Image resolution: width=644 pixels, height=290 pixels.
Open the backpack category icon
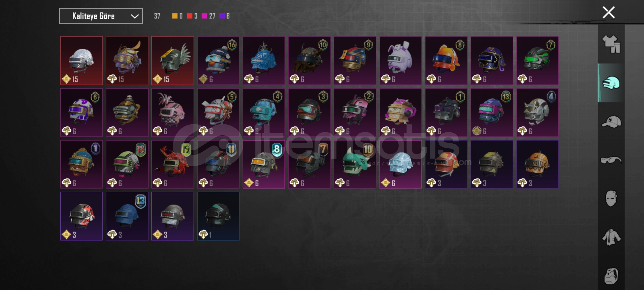(x=611, y=276)
